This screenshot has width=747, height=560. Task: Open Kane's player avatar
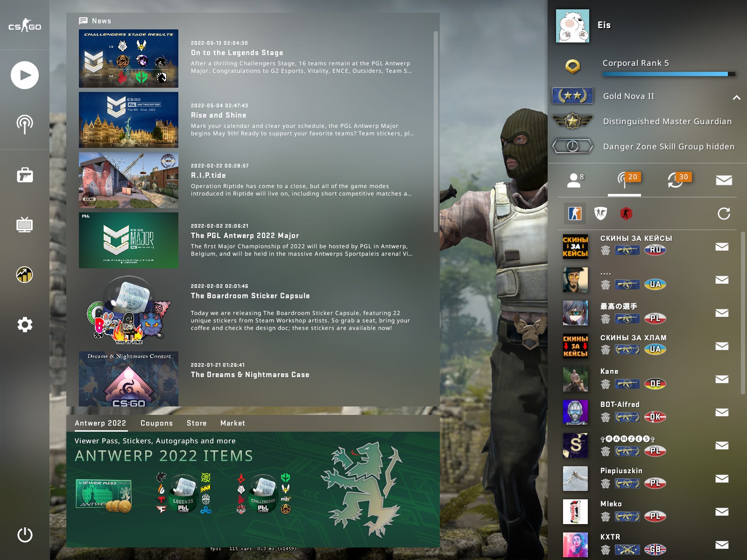tap(575, 379)
